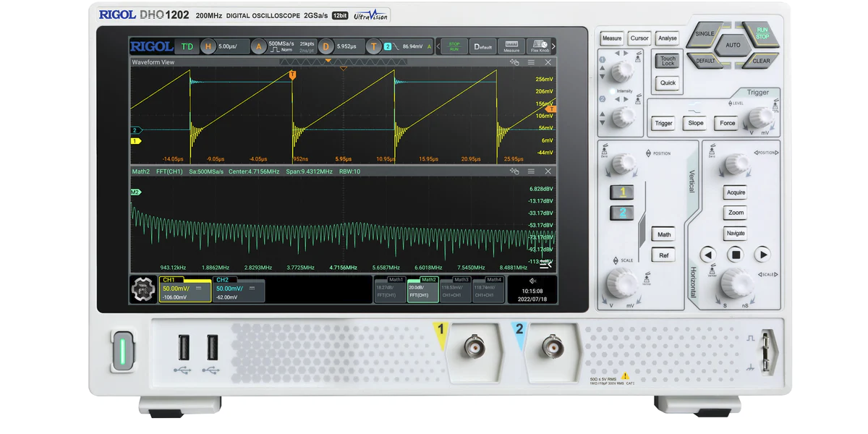The image size is (868, 434).
Task: Close the Math2 FFT window
Action: pyautogui.click(x=548, y=171)
